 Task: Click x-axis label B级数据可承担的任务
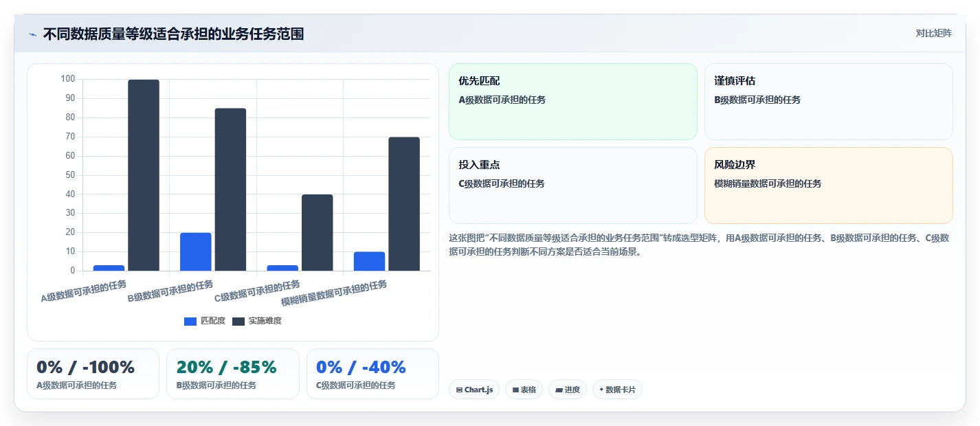pyautogui.click(x=170, y=291)
